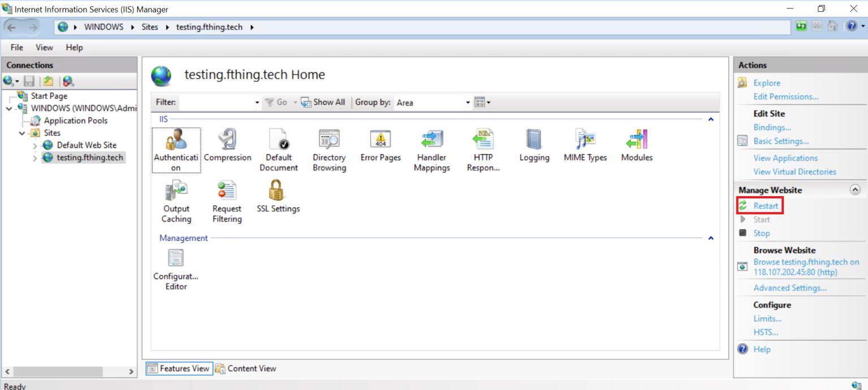Open Compression settings

(x=227, y=144)
